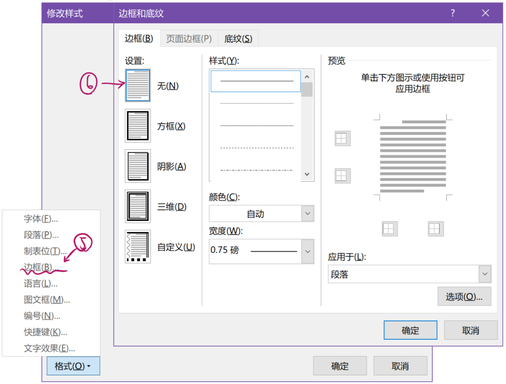Click the second thin line style in 样式 list
The height and width of the screenshot is (384, 506).
pos(256,103)
